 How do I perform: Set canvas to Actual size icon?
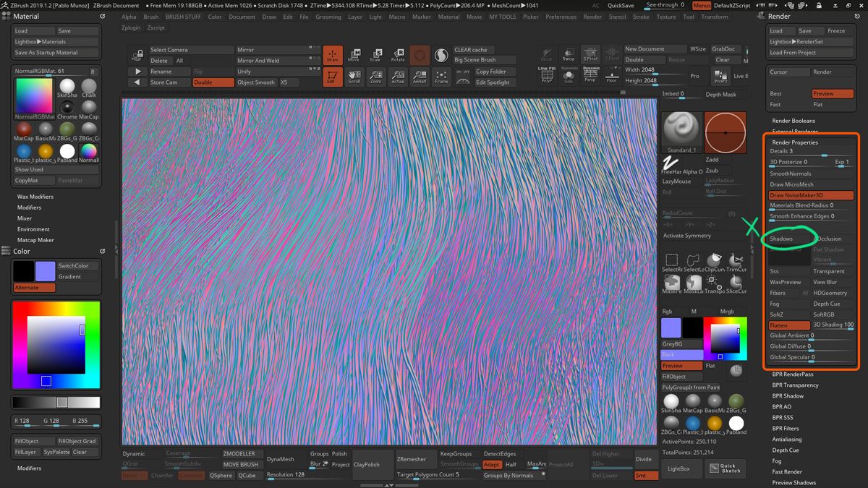pyautogui.click(x=398, y=77)
